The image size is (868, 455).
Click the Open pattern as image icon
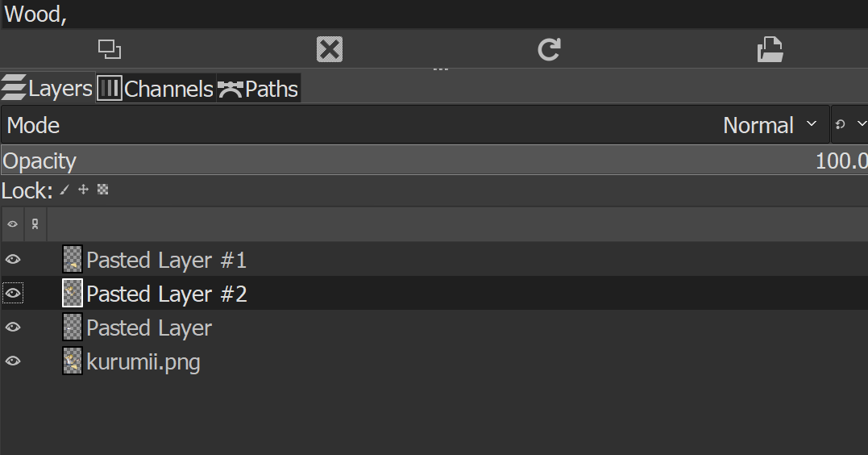coord(770,50)
